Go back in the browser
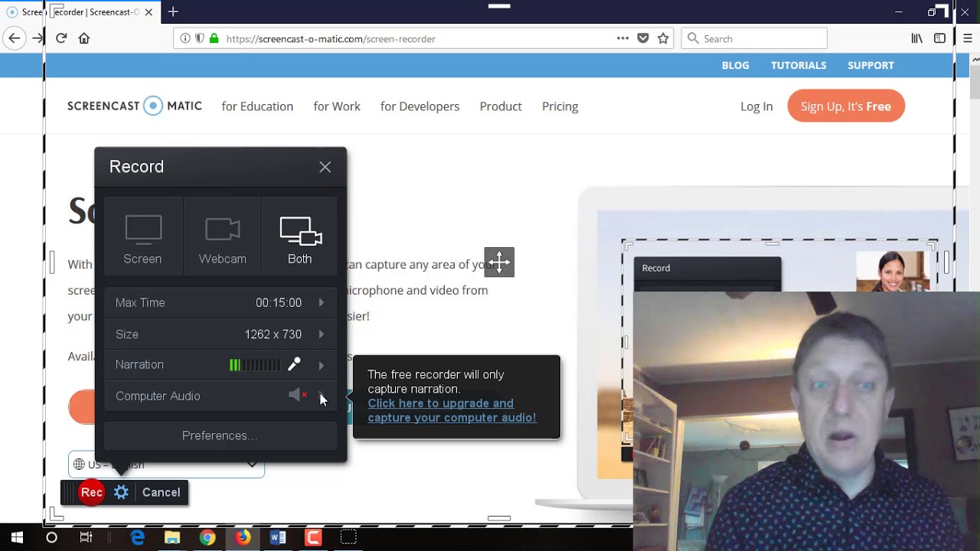 click(x=14, y=38)
